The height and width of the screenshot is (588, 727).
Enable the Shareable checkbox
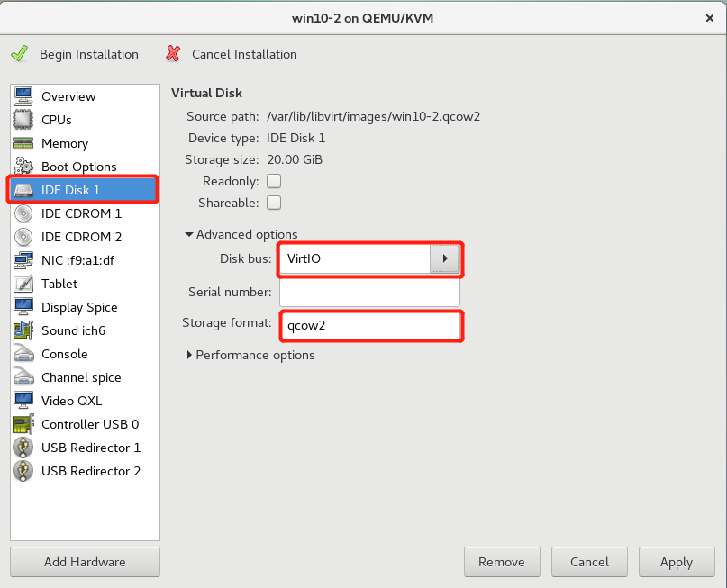[274, 203]
